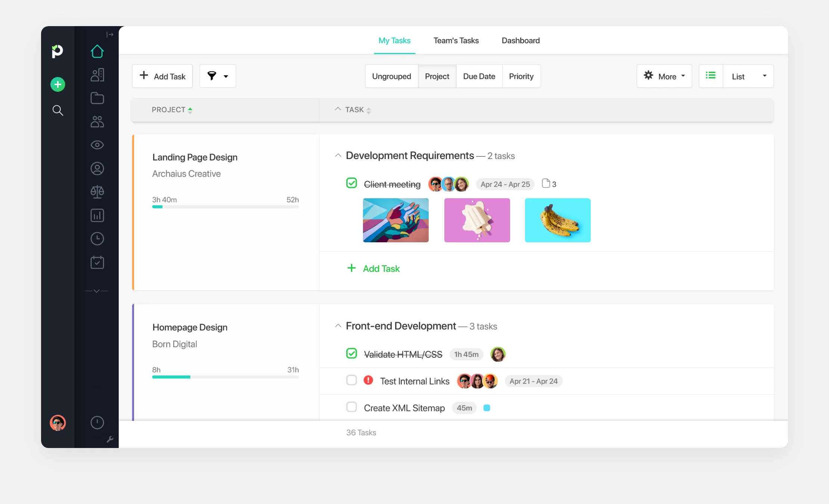Collapse all using TASK header chevron
The image size is (829, 504).
pyautogui.click(x=338, y=109)
